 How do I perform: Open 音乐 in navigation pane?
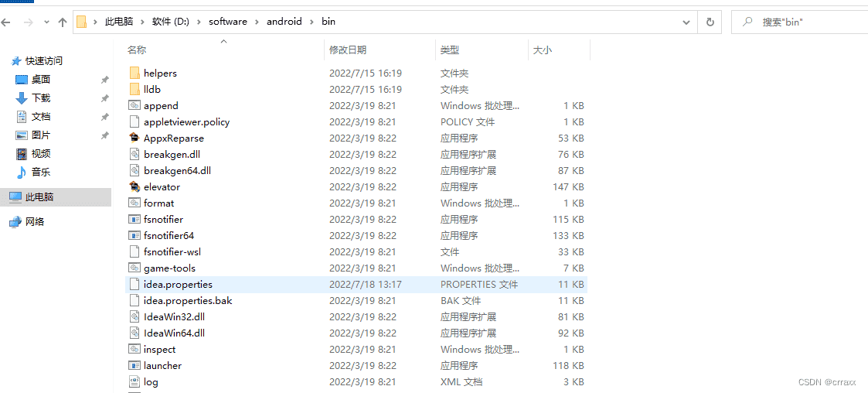[x=41, y=173]
